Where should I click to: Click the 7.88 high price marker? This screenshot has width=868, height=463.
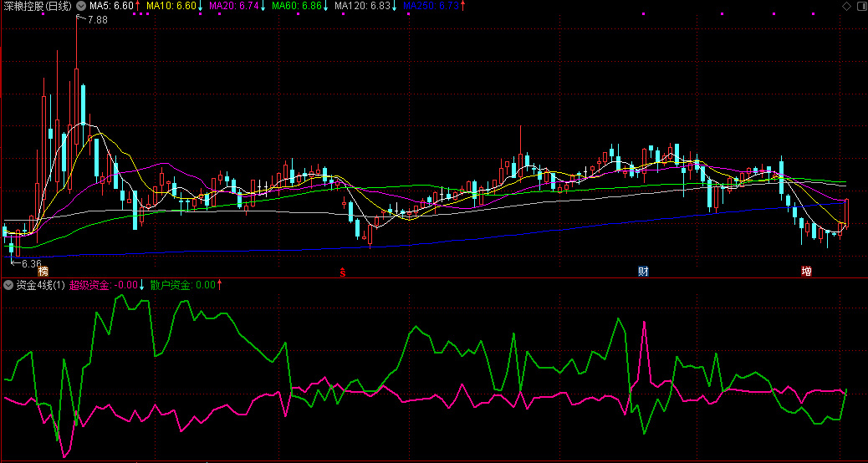[x=97, y=18]
